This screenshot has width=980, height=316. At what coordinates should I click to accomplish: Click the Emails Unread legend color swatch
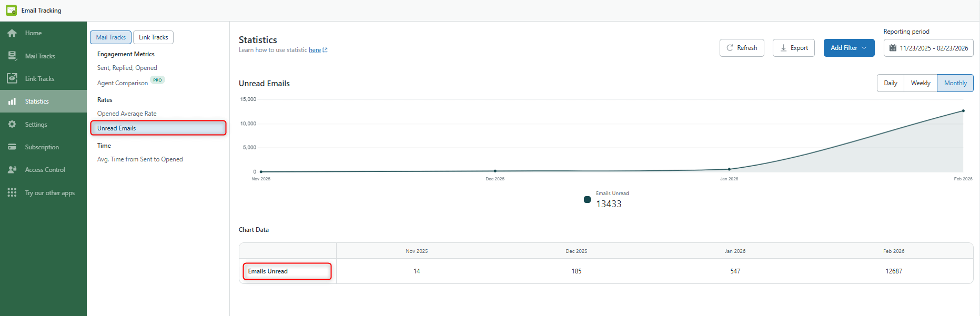click(x=587, y=199)
